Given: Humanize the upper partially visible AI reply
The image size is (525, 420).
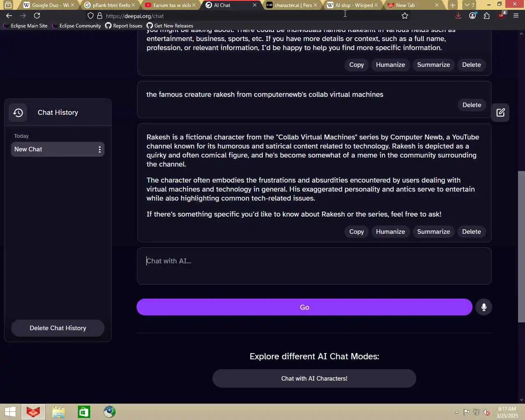Looking at the screenshot, I should (x=390, y=65).
